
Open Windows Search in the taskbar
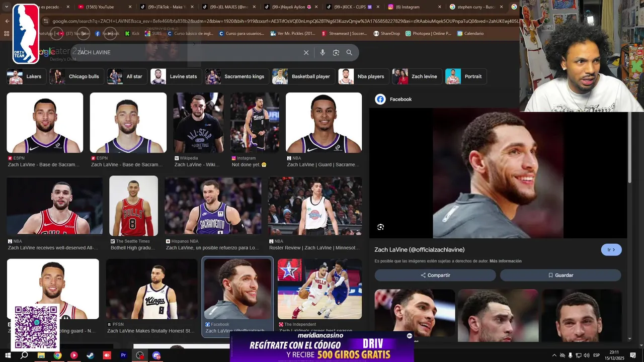pyautogui.click(x=24, y=355)
